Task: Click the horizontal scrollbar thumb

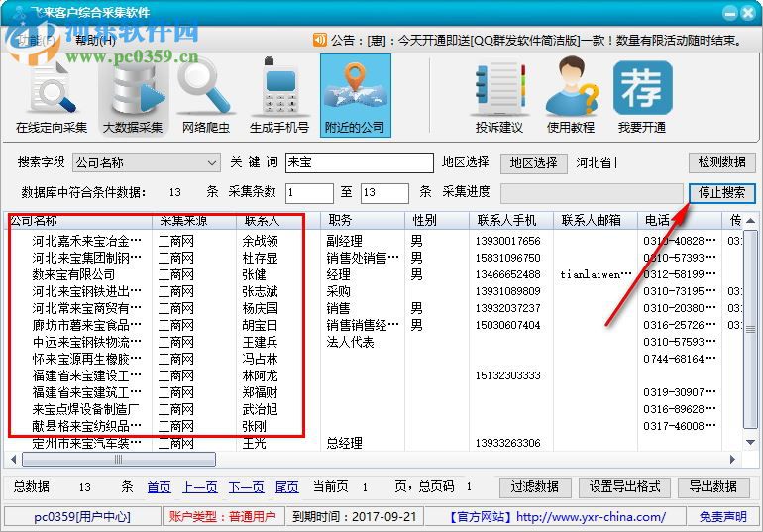Action: pyautogui.click(x=119, y=459)
